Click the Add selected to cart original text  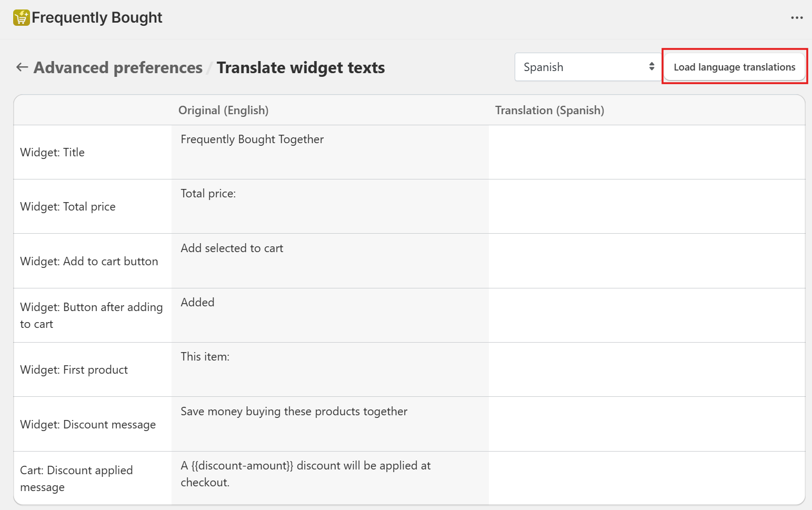coord(232,248)
